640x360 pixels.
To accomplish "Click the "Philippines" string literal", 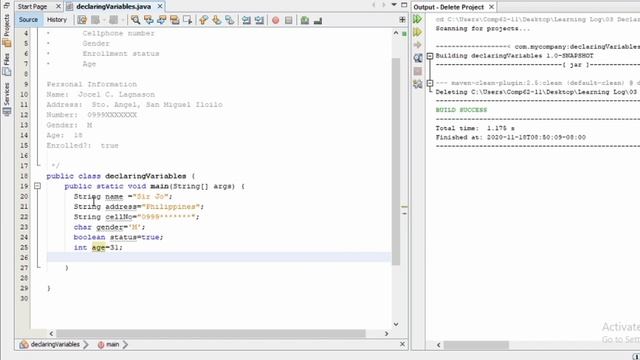I will (x=171, y=207).
